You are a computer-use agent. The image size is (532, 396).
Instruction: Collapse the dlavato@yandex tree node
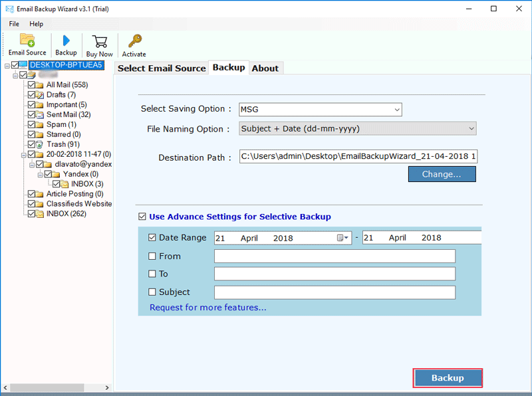point(32,165)
